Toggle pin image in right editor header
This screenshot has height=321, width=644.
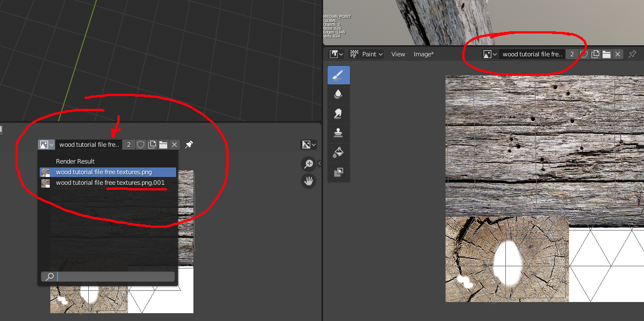pos(632,54)
